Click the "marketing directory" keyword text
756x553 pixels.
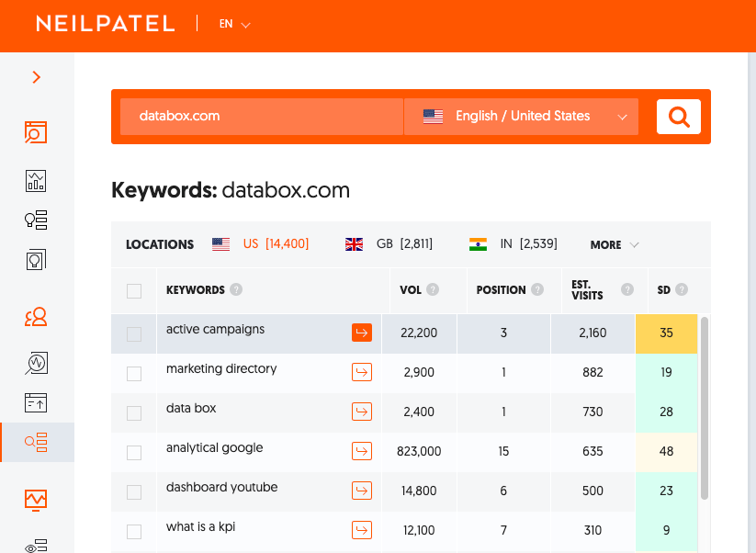[x=221, y=369]
